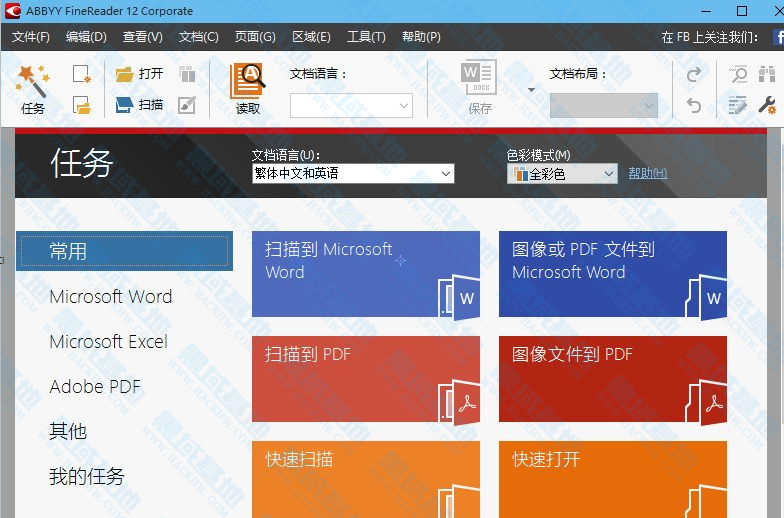This screenshot has height=518, width=784.
Task: Start the 快速打开 quick open tile
Action: click(x=613, y=480)
